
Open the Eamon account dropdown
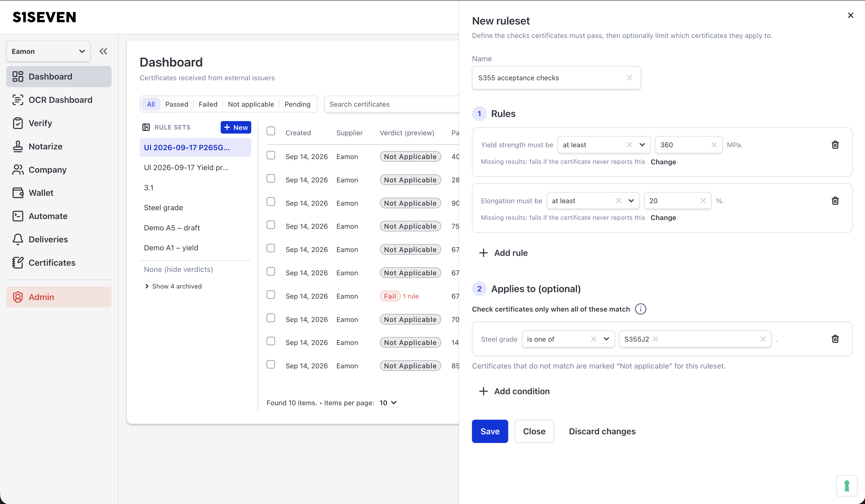click(48, 51)
